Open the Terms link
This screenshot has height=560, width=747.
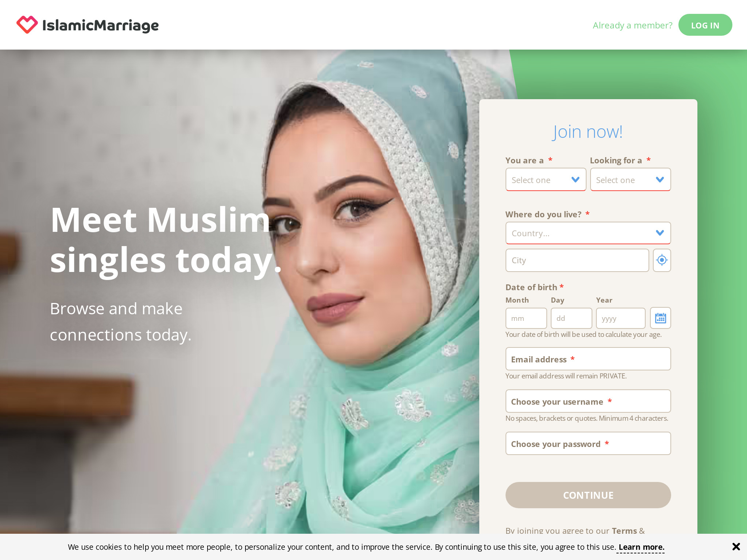624,530
